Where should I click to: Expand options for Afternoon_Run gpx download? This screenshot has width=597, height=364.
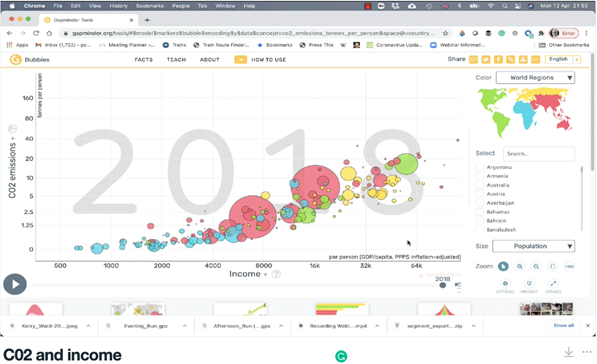[281, 326]
